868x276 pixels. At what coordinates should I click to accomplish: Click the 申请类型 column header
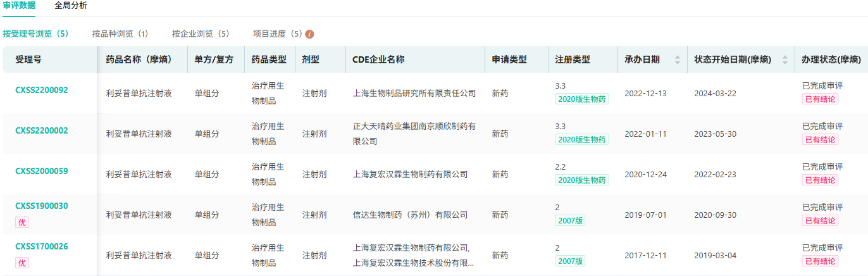[509, 60]
